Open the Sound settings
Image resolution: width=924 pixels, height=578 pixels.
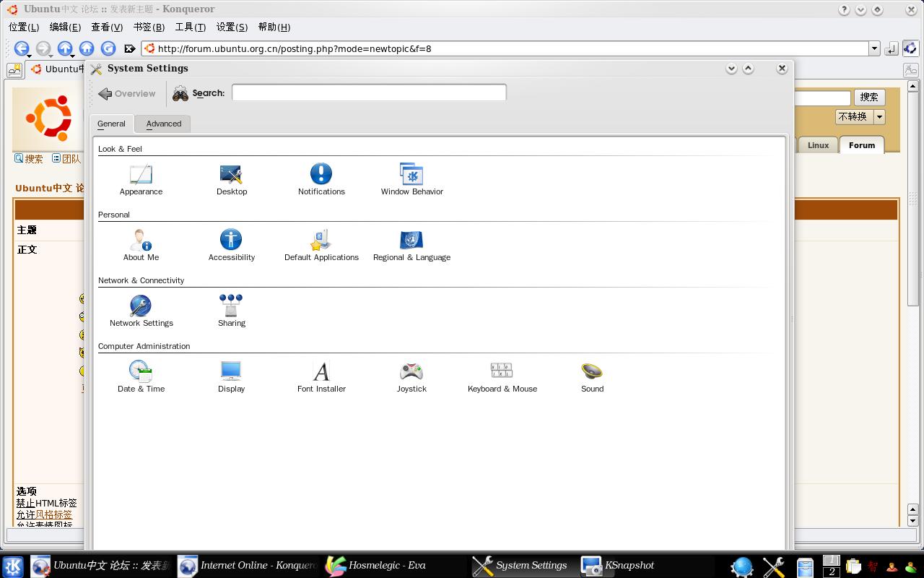coord(592,377)
